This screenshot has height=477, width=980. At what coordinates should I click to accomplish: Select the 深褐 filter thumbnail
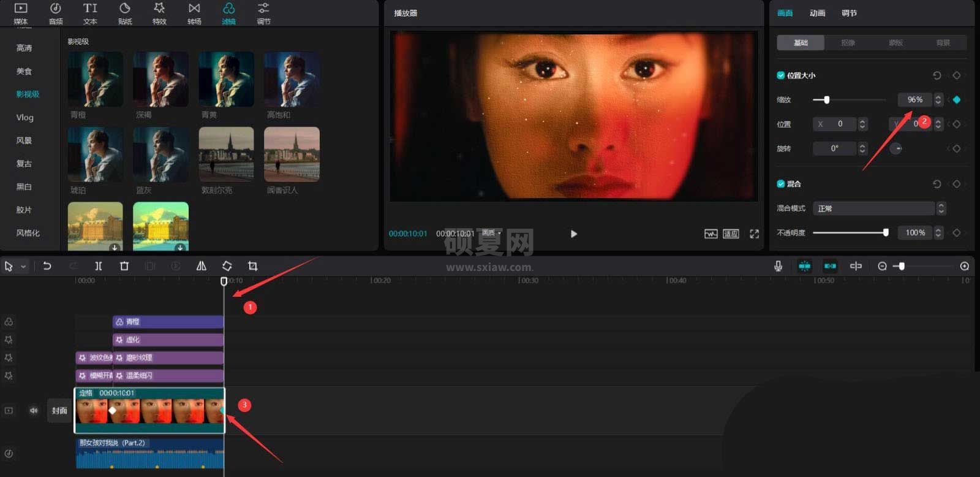coord(160,80)
